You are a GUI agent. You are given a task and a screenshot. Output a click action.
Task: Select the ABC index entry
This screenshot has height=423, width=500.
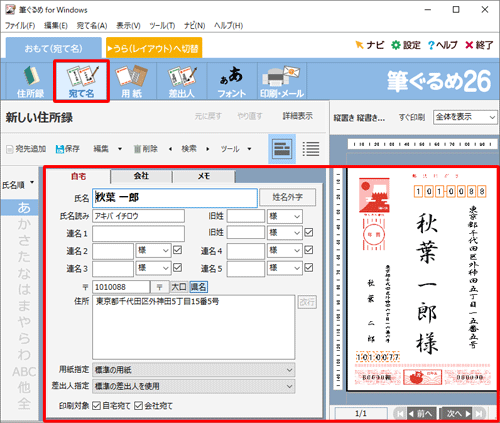tap(24, 372)
